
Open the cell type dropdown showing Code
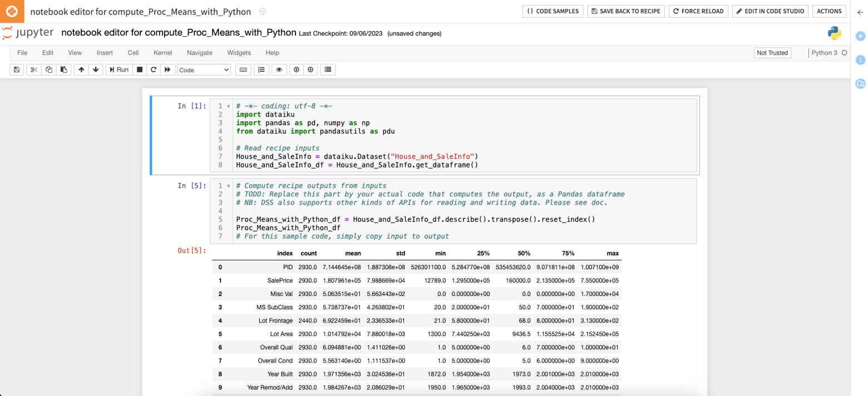[x=205, y=70]
